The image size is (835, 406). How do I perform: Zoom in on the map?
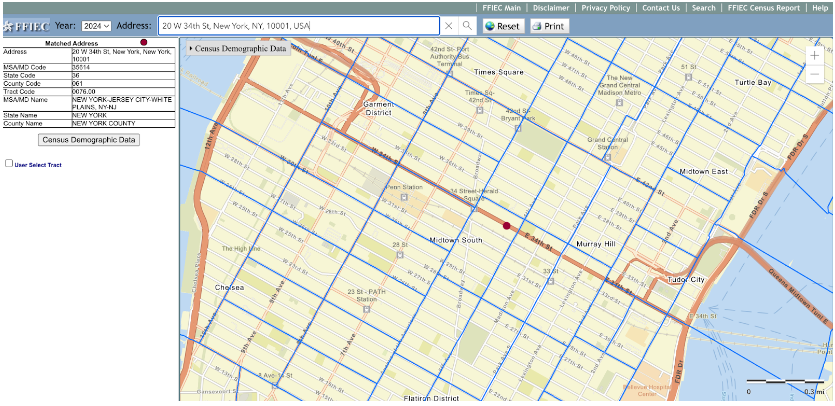coord(815,55)
